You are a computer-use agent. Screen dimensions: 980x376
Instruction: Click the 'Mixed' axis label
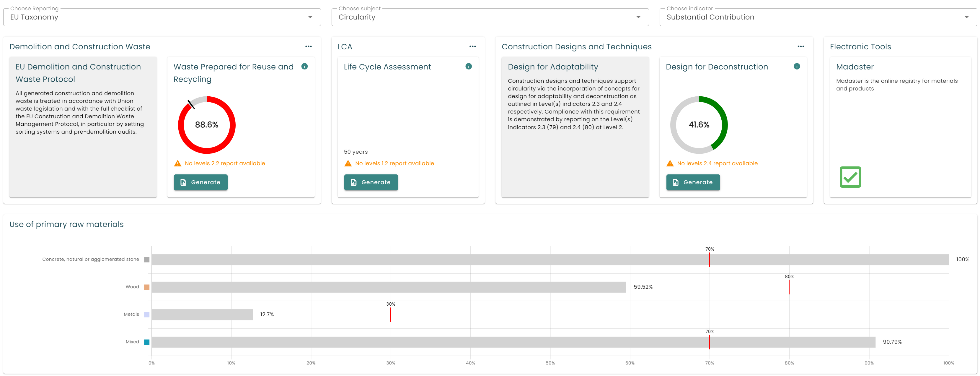point(132,342)
